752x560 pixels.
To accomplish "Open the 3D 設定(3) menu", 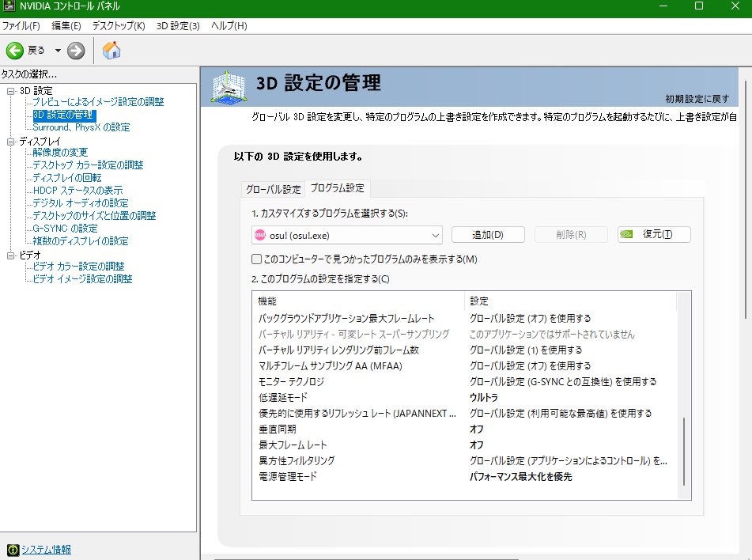I will [x=178, y=26].
